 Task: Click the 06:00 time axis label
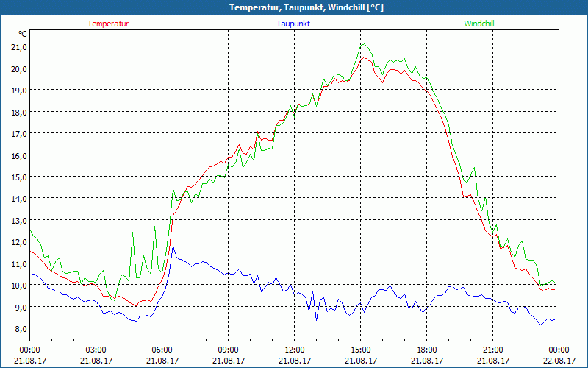tap(162, 350)
